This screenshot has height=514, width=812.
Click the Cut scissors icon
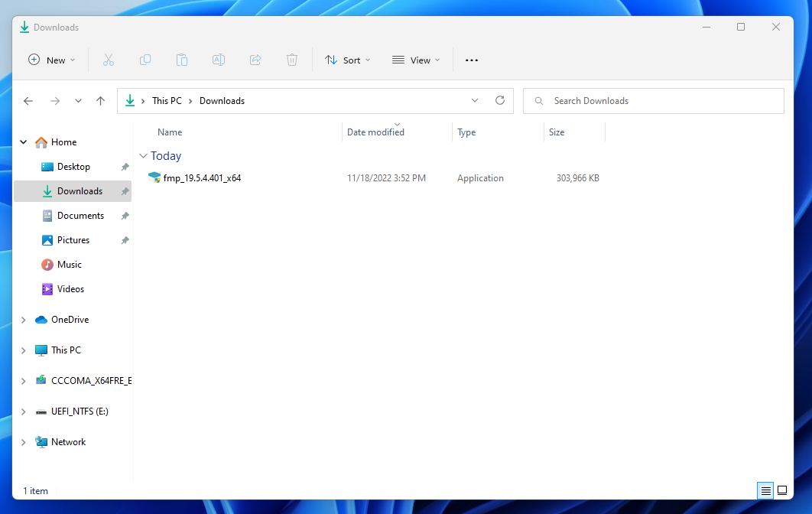109,60
